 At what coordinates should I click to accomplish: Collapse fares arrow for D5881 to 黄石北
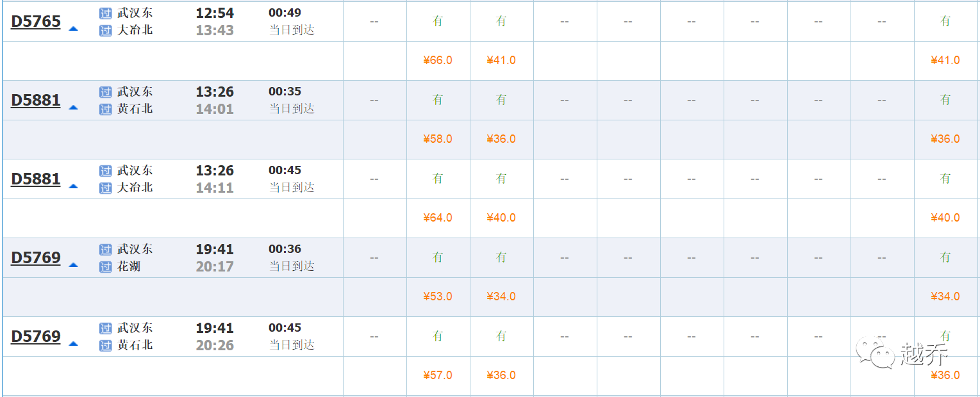click(73, 108)
